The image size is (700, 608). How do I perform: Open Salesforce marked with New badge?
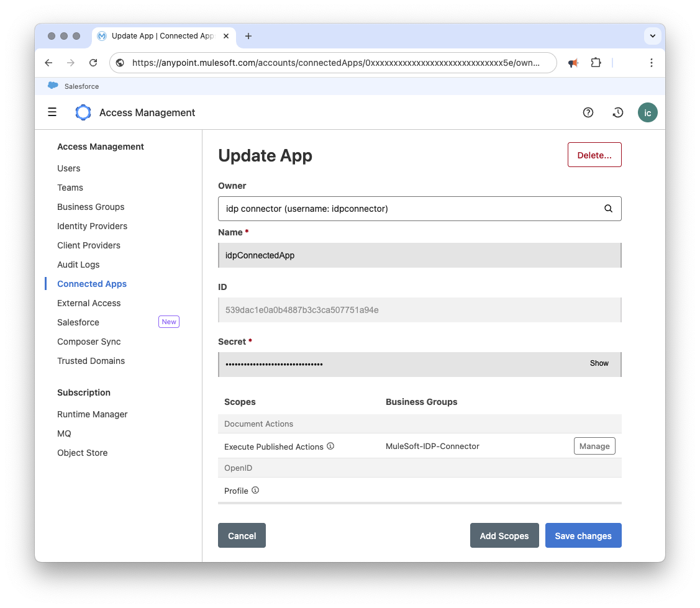click(78, 322)
